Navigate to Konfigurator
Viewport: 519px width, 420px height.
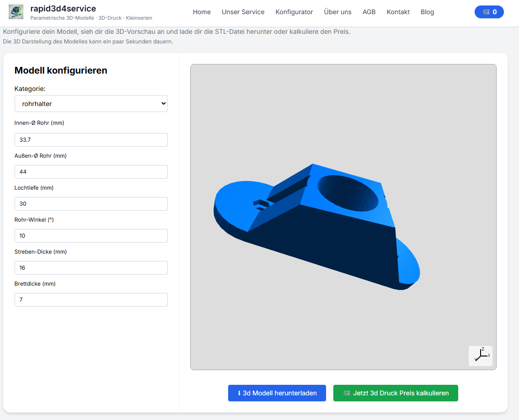click(294, 12)
